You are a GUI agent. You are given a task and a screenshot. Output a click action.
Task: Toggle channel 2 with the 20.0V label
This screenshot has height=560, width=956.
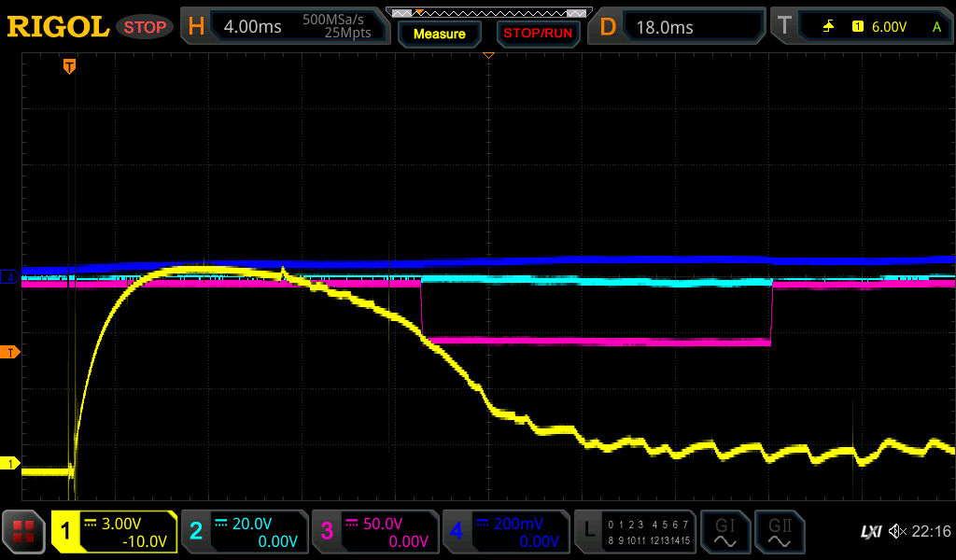click(244, 532)
